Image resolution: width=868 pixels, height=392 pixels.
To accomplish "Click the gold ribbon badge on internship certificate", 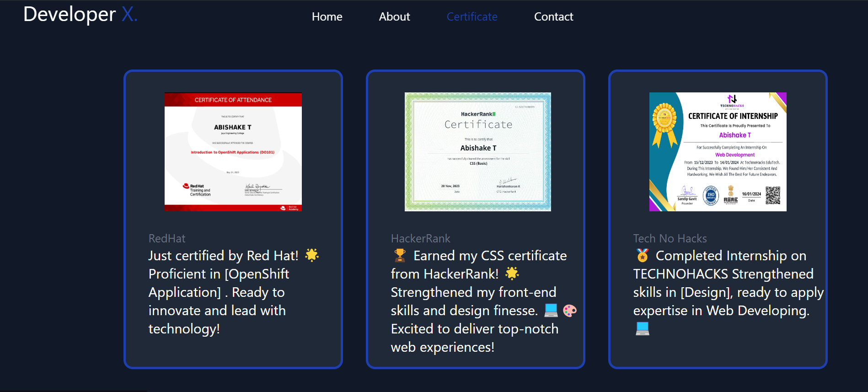I will 664,124.
